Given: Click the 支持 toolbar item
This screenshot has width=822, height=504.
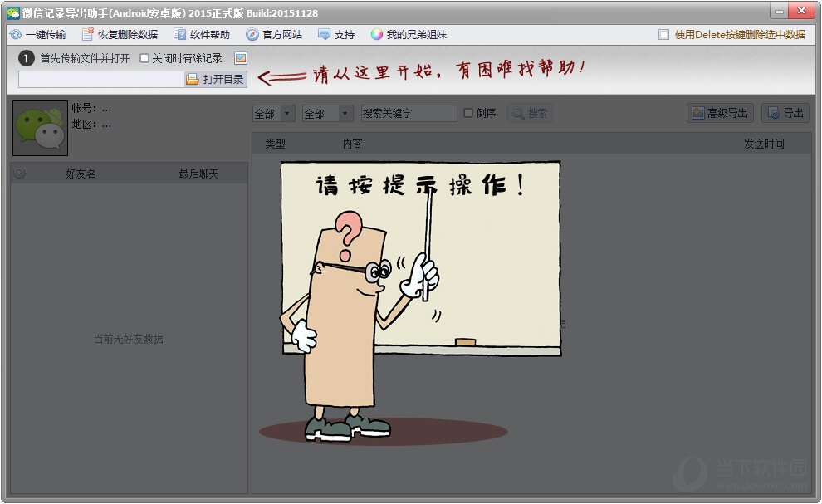Looking at the screenshot, I should 336,35.
